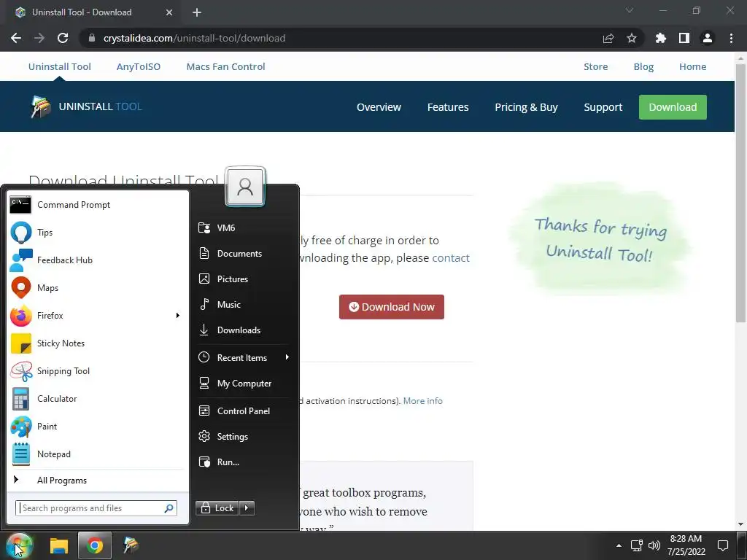The height and width of the screenshot is (560, 747).
Task: Show hidden tray icons
Action: tap(619, 545)
